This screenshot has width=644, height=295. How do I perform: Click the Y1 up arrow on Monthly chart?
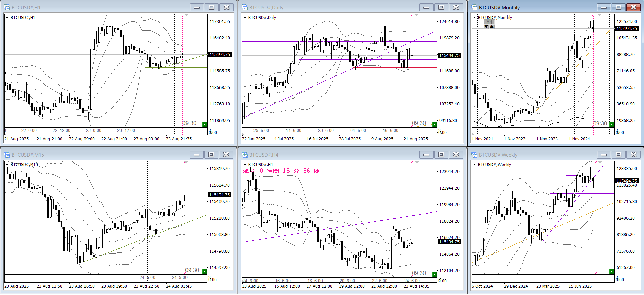[492, 27]
